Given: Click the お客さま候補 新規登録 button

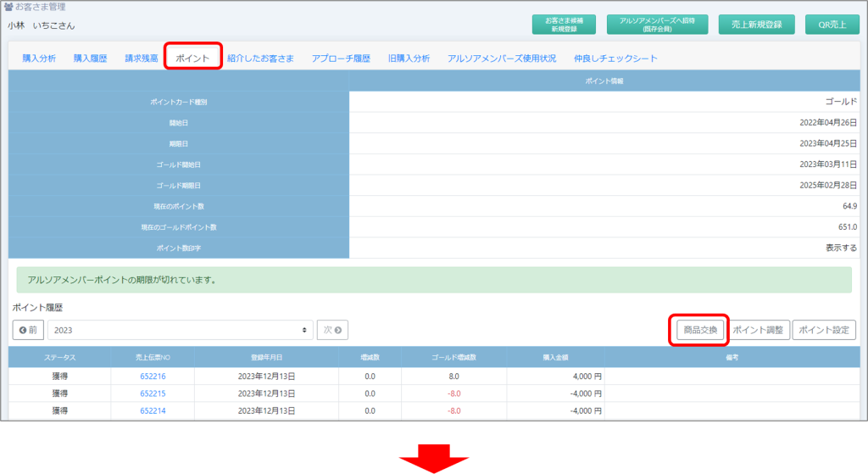Looking at the screenshot, I should point(564,25).
